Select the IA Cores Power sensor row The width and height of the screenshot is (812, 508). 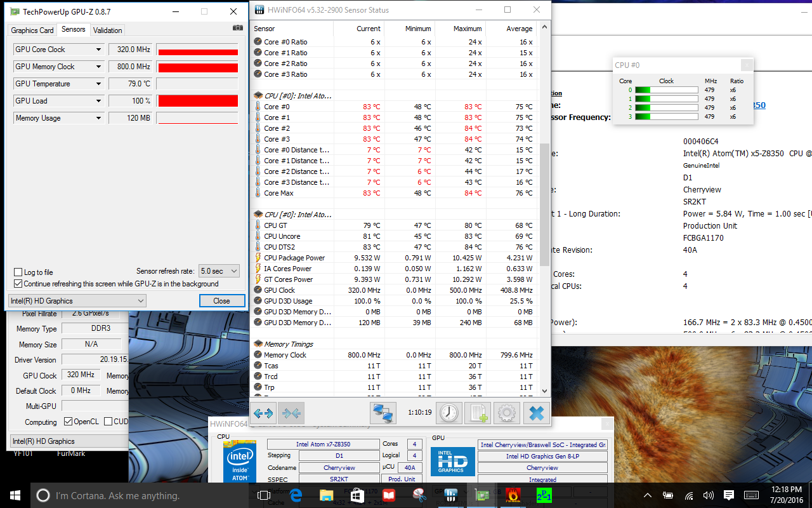395,269
